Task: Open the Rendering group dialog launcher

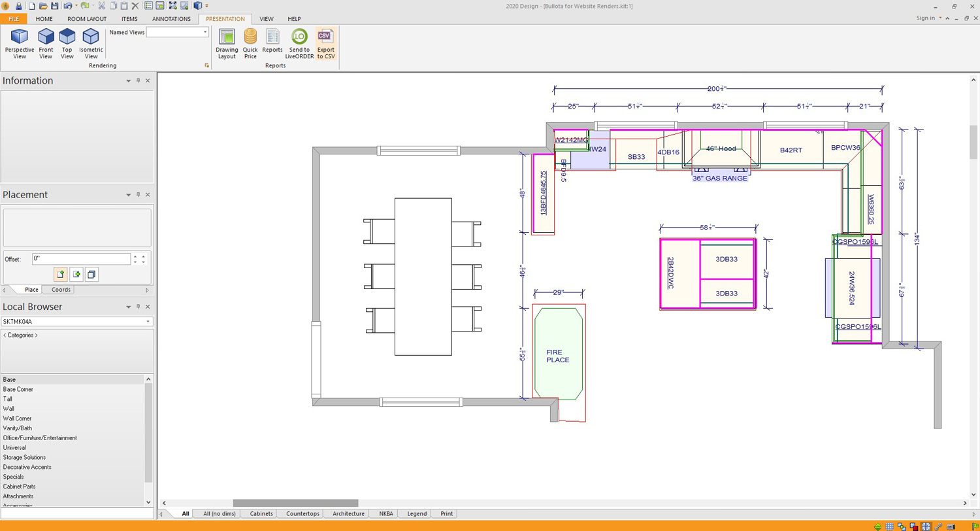Action: (207, 66)
